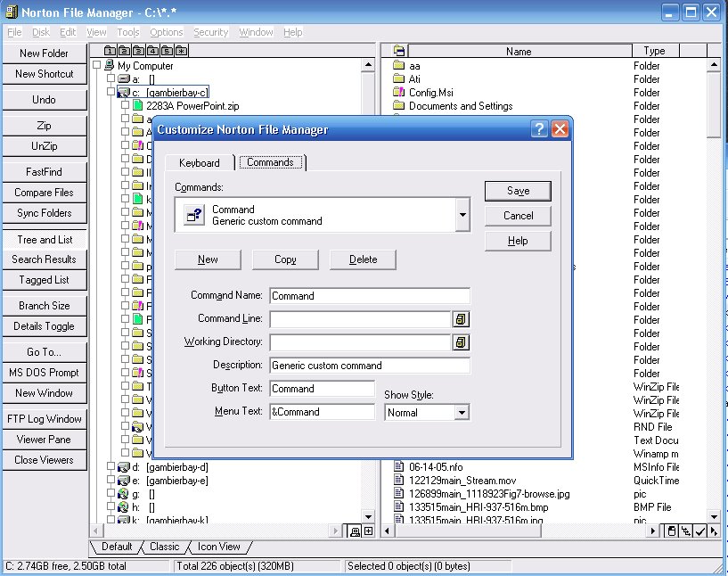Viewport: 728px width, 576px height.
Task: Select folder tab number 5 above tree
Action: [x=168, y=51]
